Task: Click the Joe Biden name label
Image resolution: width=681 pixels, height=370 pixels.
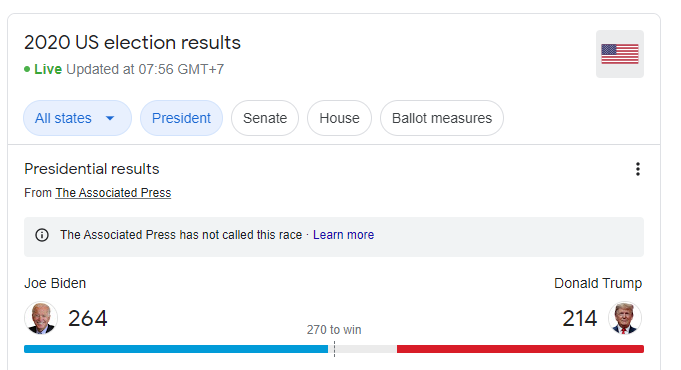Action: click(55, 283)
